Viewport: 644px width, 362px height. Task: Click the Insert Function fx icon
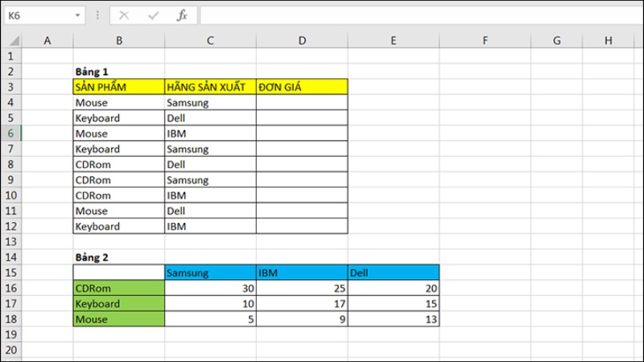pyautogui.click(x=182, y=15)
